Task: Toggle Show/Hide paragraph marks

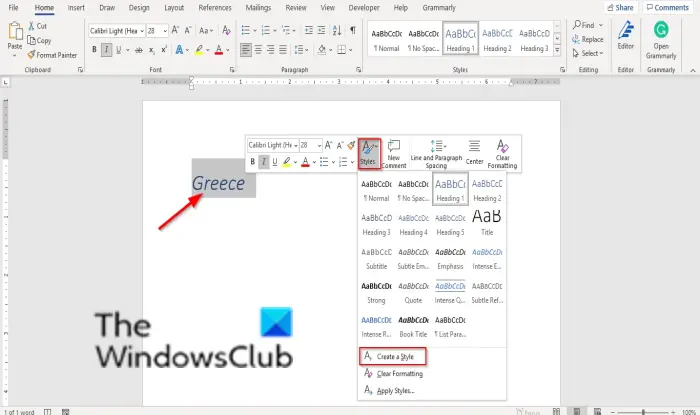Action: (x=353, y=30)
